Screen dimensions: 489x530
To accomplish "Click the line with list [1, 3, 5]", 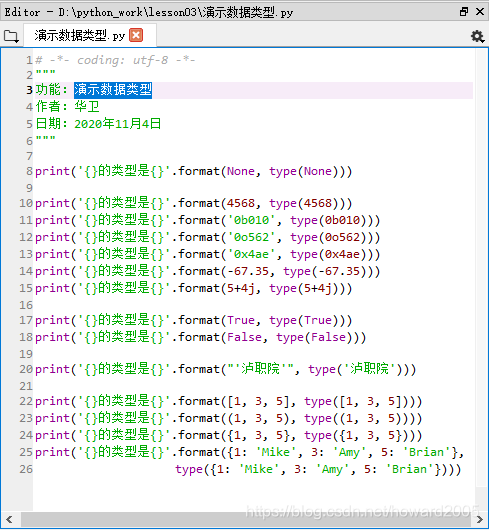I will [x=229, y=401].
